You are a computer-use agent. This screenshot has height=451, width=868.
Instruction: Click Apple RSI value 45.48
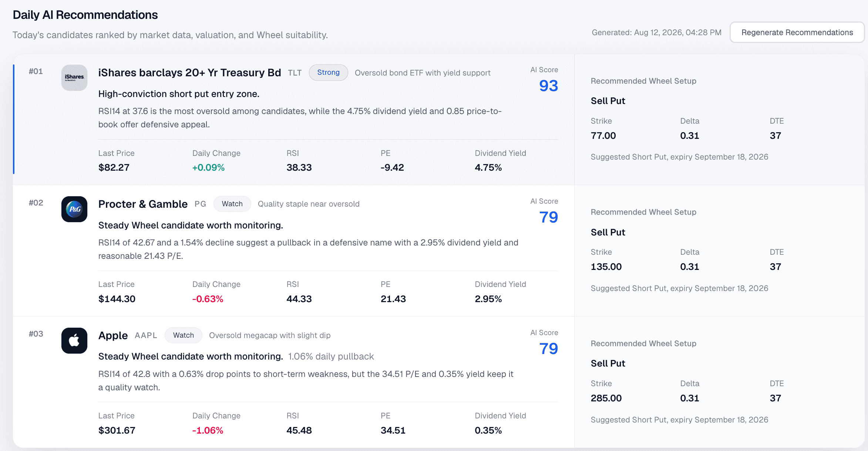pyautogui.click(x=299, y=431)
